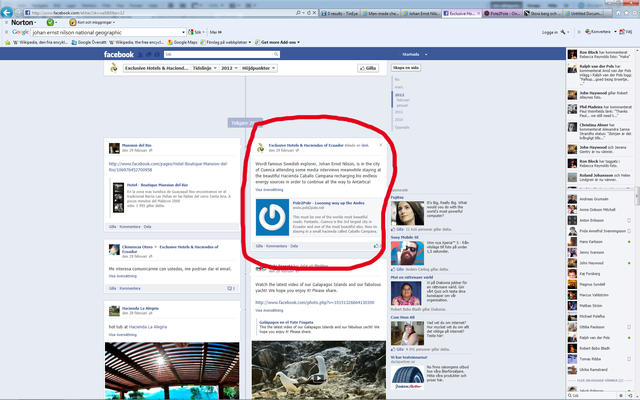The image size is (640, 400).
Task: Click the Facebook friend requests icon in blue bar
Action: coord(140,54)
